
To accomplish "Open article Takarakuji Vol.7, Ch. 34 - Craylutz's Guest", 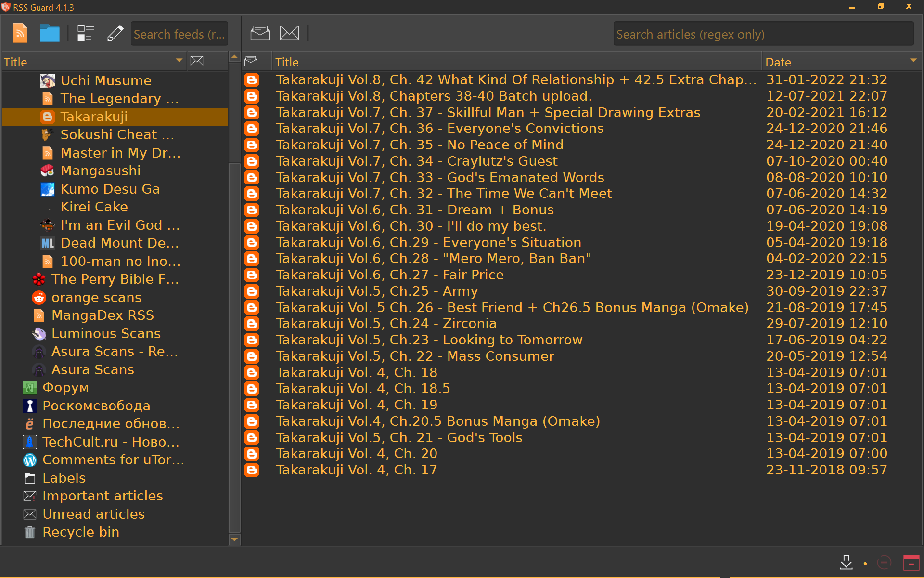I will click(416, 161).
